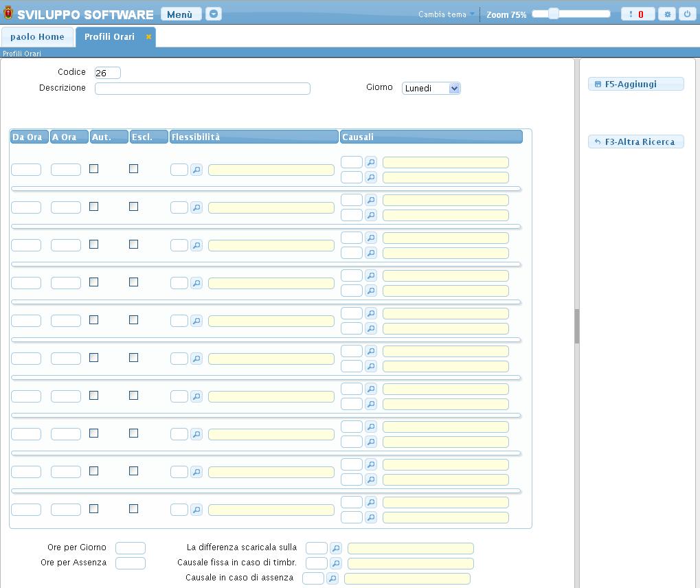Click first Causali search magnifier in first row
The height and width of the screenshot is (588, 700).
pos(371,162)
